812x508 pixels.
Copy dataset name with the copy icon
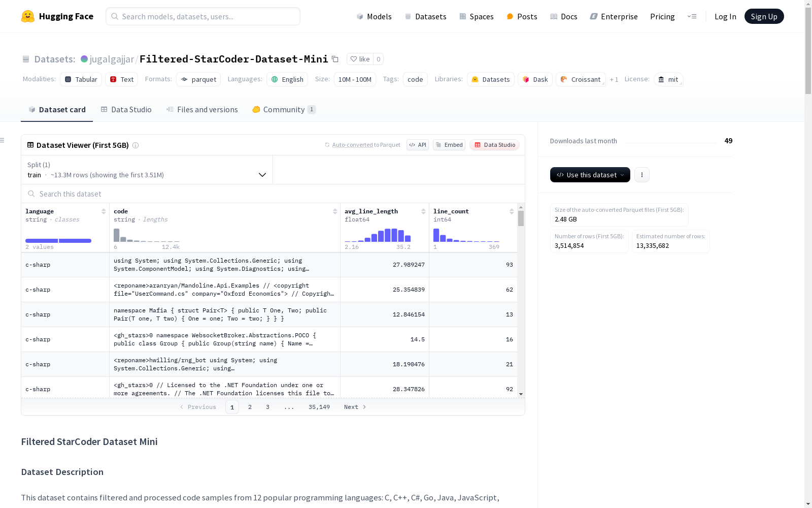335,59
